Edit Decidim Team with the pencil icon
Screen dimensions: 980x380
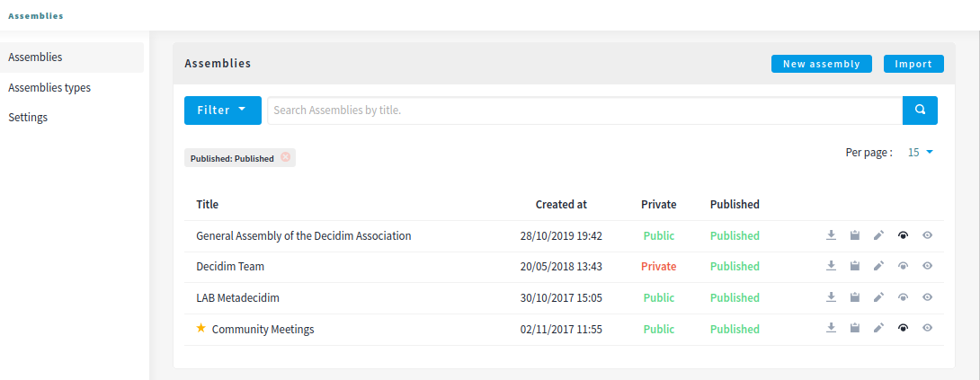point(879,266)
